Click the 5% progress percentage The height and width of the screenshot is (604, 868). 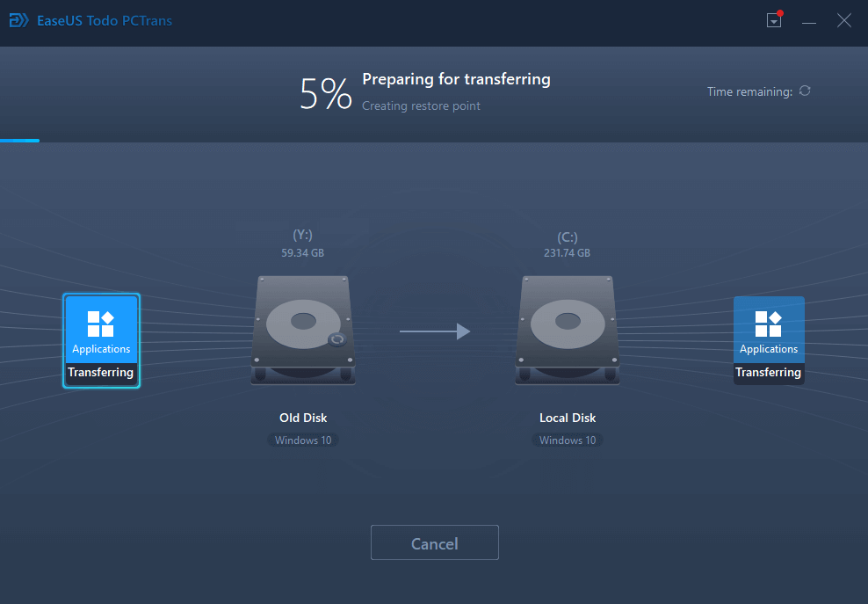[x=325, y=93]
